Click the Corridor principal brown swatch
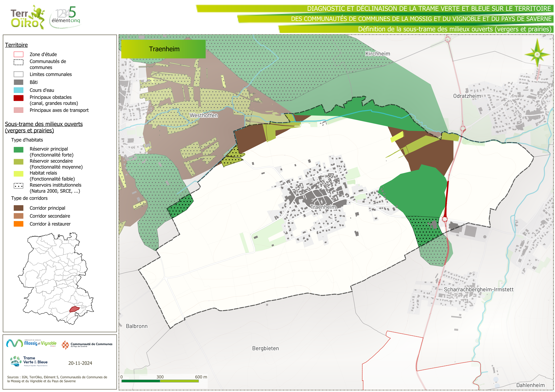 coord(19,208)
